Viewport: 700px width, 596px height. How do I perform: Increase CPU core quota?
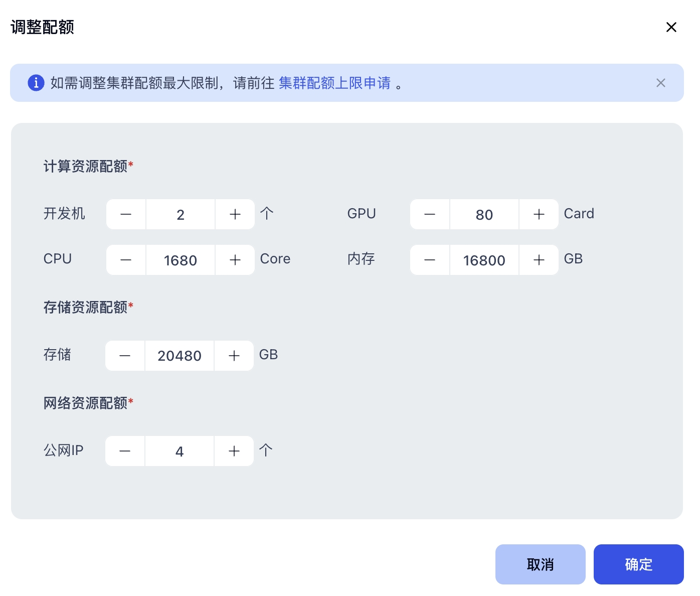coord(235,260)
